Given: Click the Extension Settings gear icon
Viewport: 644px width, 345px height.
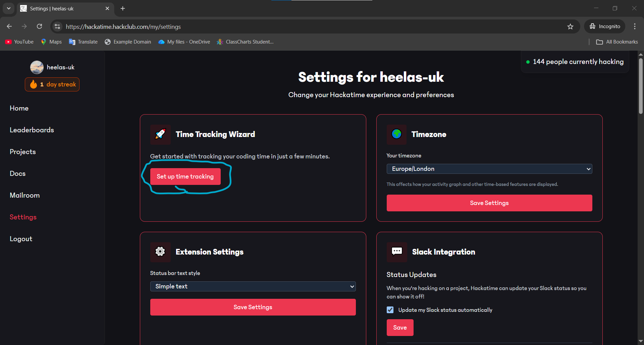Looking at the screenshot, I should [x=160, y=252].
